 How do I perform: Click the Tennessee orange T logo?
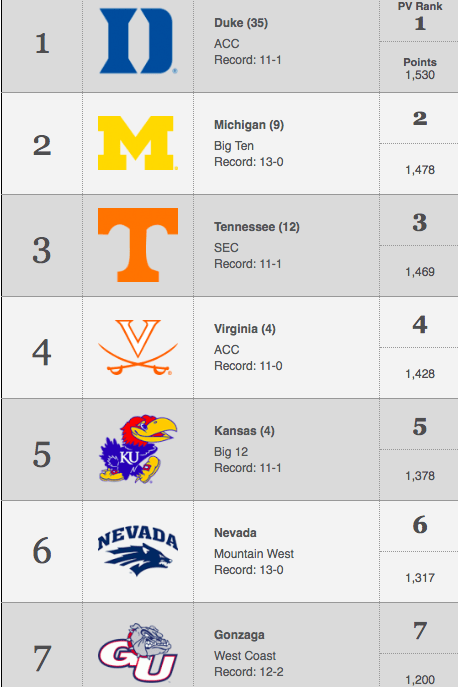coord(138,245)
